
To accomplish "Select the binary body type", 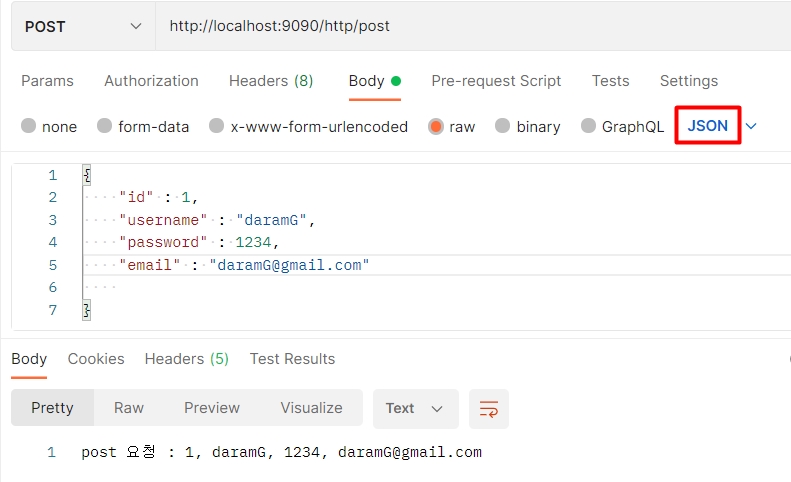I will 528,126.
